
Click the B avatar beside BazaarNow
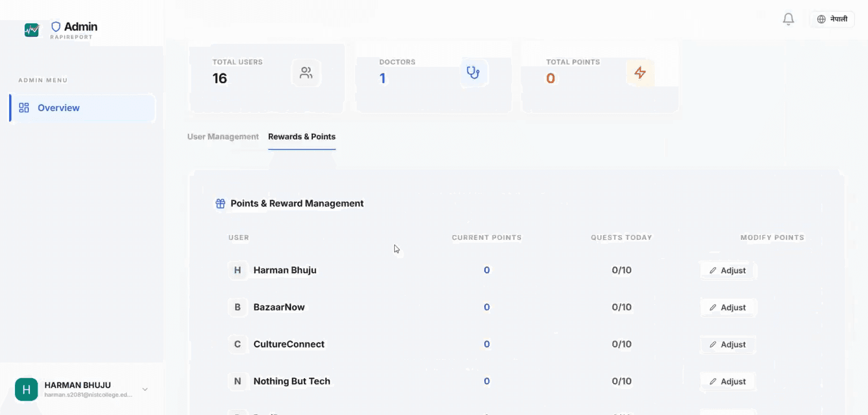click(x=237, y=307)
